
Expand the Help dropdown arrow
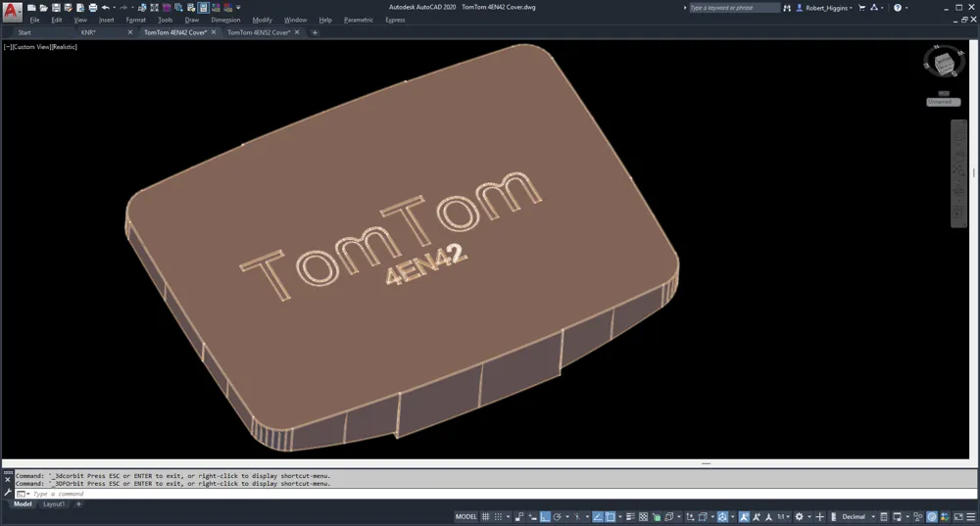[x=906, y=8]
